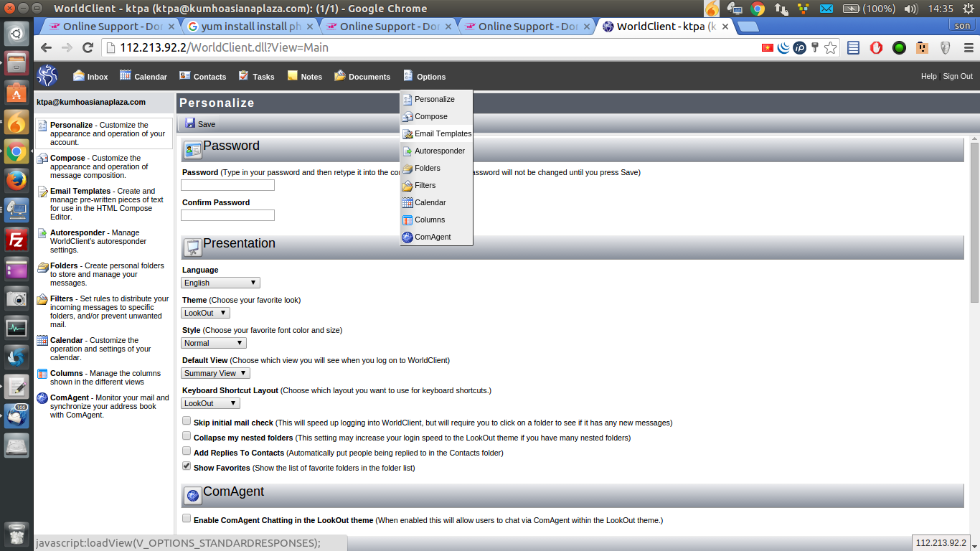The height and width of the screenshot is (551, 980).
Task: Uncheck Show Favorites
Action: point(187,466)
